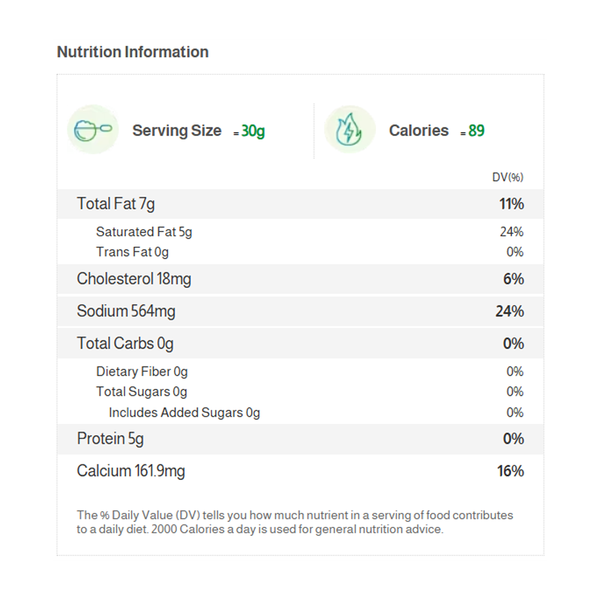This screenshot has height=600, width=600.
Task: Select the Nutrition Information heading
Action: 133,52
